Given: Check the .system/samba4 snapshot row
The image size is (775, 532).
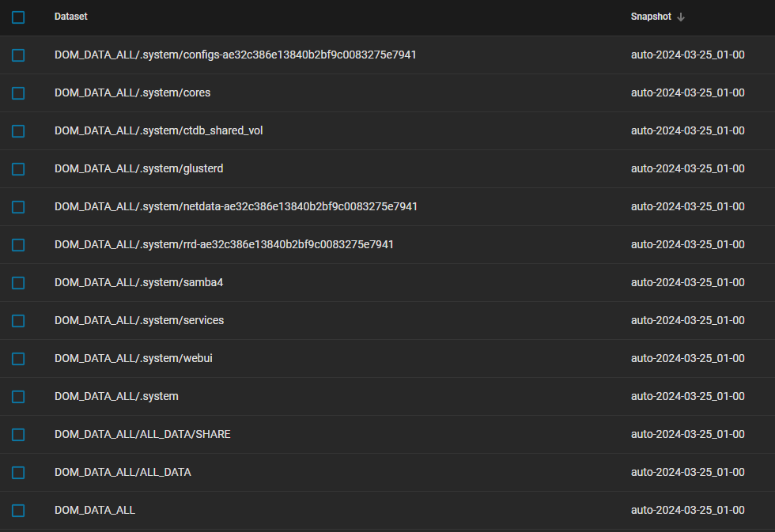Looking at the screenshot, I should click(x=18, y=283).
